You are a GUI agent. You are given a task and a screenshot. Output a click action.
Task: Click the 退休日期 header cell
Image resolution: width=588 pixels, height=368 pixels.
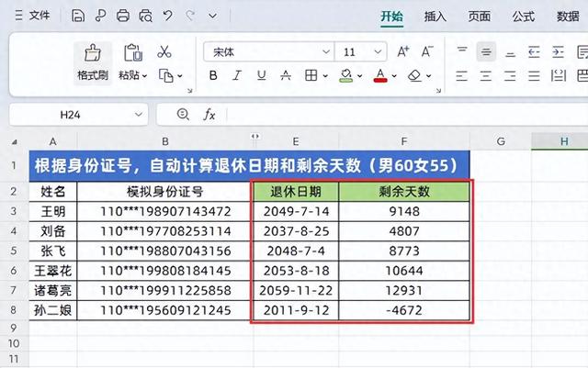click(296, 192)
